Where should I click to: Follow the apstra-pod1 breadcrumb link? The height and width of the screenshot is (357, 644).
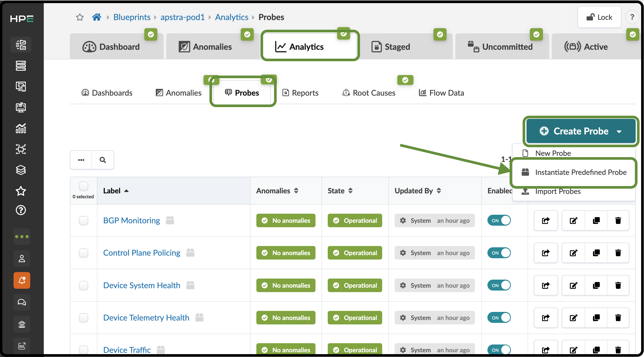[x=183, y=17]
